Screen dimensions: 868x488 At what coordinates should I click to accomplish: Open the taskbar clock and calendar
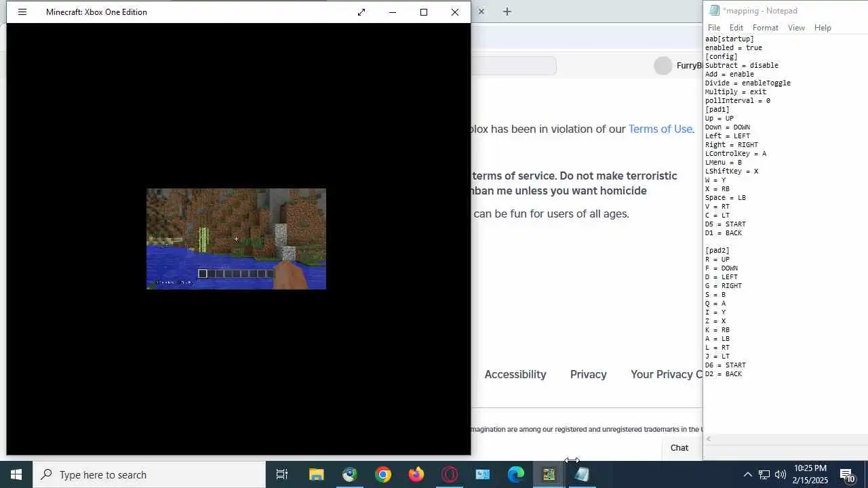(x=810, y=474)
